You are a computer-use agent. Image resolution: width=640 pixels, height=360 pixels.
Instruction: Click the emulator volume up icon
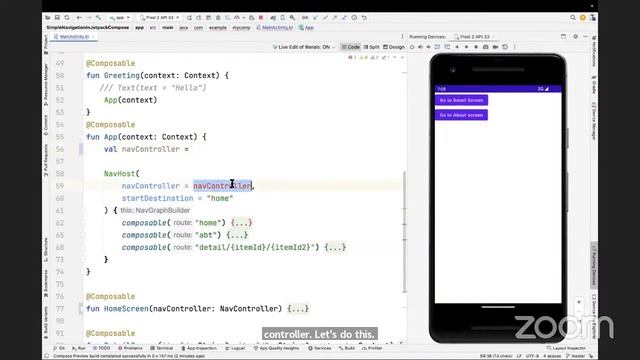420,47
